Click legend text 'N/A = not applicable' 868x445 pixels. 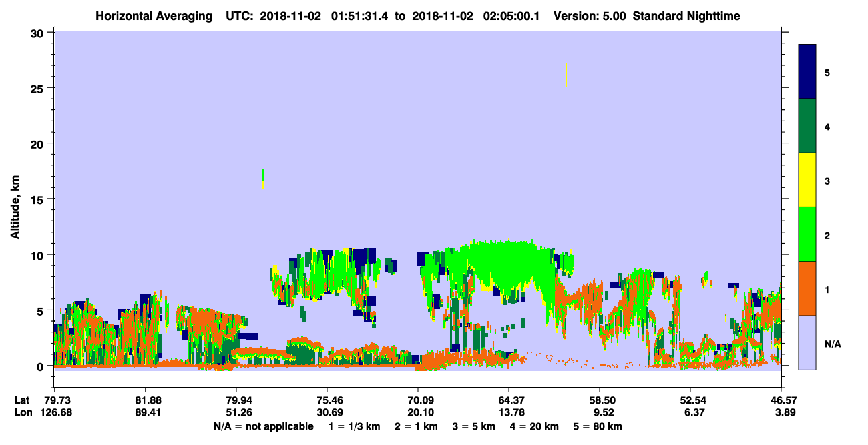pyautogui.click(x=263, y=426)
